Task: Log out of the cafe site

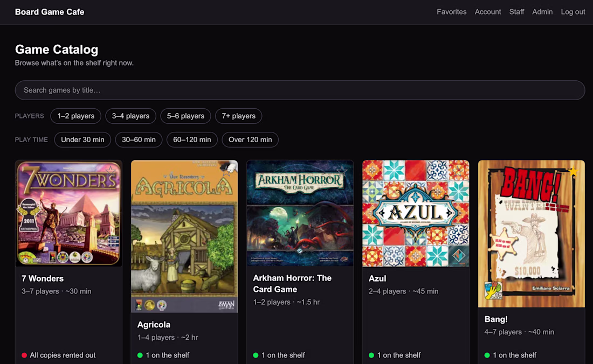Action: tap(573, 12)
